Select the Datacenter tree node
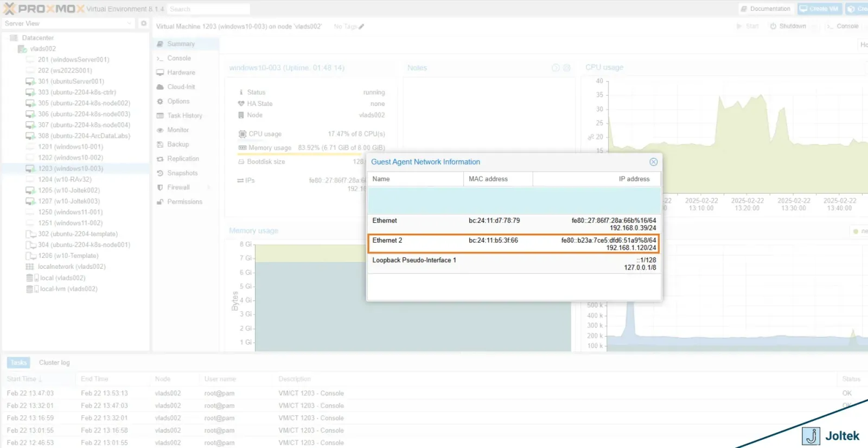The image size is (868, 448). (37, 38)
